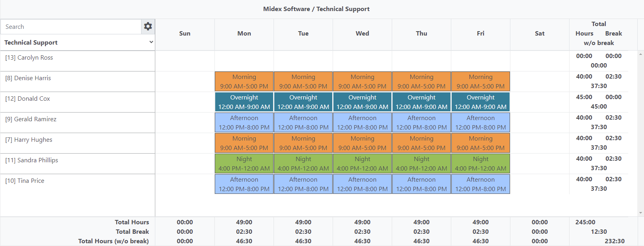Click Denise Harris's empty Saturday cell
The height and width of the screenshot is (246, 644).
tap(540, 81)
